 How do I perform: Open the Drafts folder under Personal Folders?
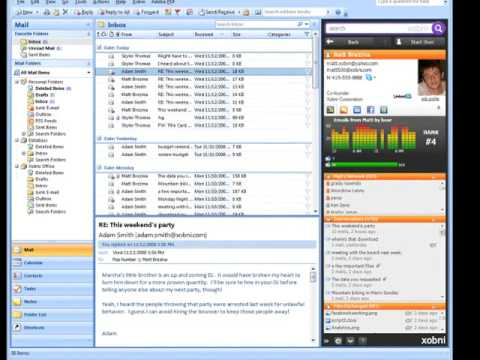[x=41, y=95]
